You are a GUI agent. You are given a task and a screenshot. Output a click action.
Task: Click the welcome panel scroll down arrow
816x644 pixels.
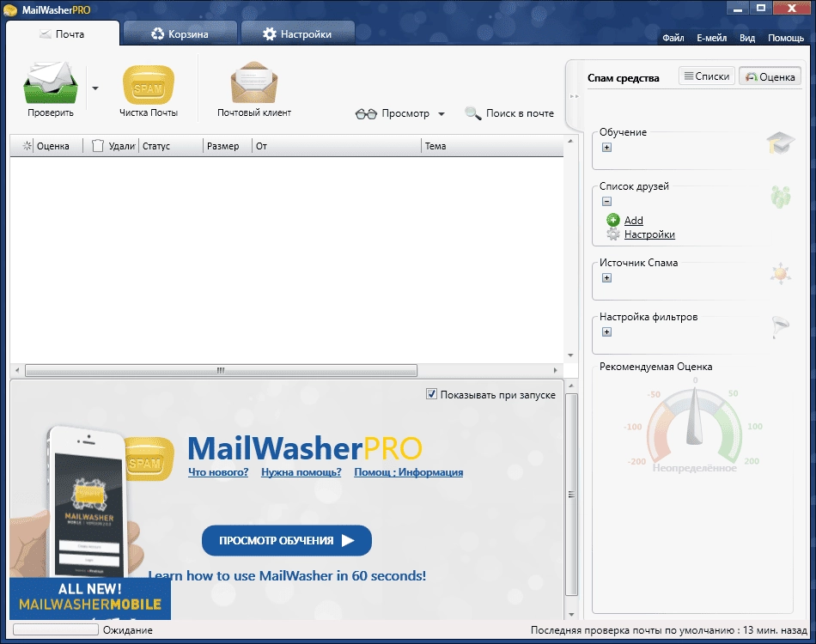[571, 614]
